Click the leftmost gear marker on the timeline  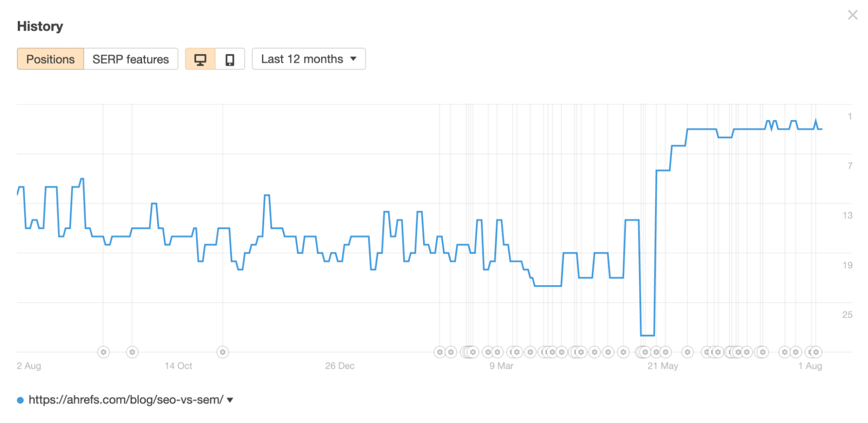pos(103,352)
